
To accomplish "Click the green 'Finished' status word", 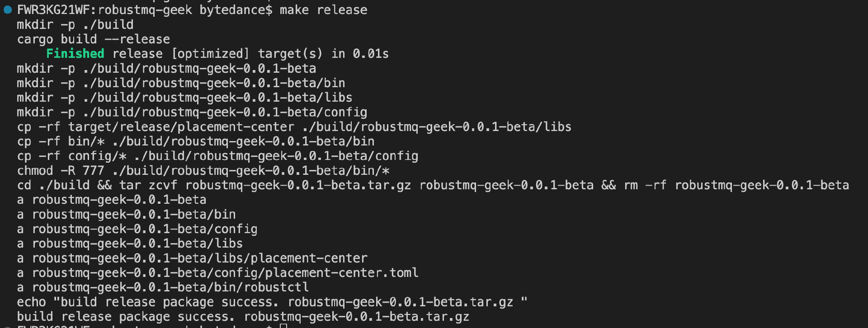I will pyautogui.click(x=75, y=54).
